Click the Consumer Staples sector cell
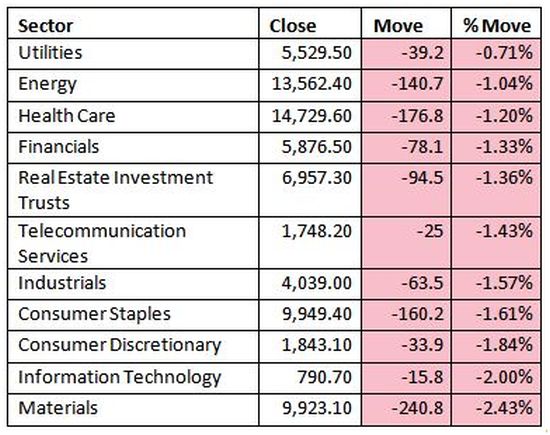 [x=133, y=315]
